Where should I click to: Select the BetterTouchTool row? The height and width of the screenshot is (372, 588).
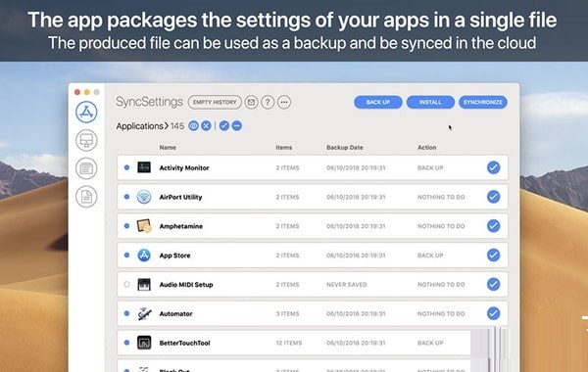pos(294,343)
